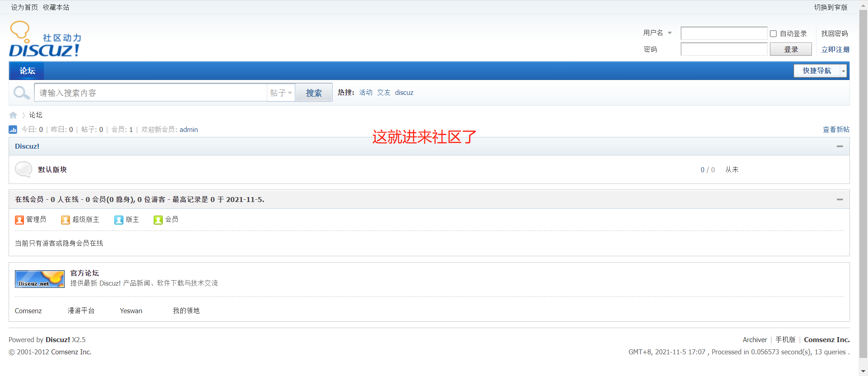Click the 登录 button
This screenshot has height=376, width=868.
pyautogui.click(x=791, y=49)
